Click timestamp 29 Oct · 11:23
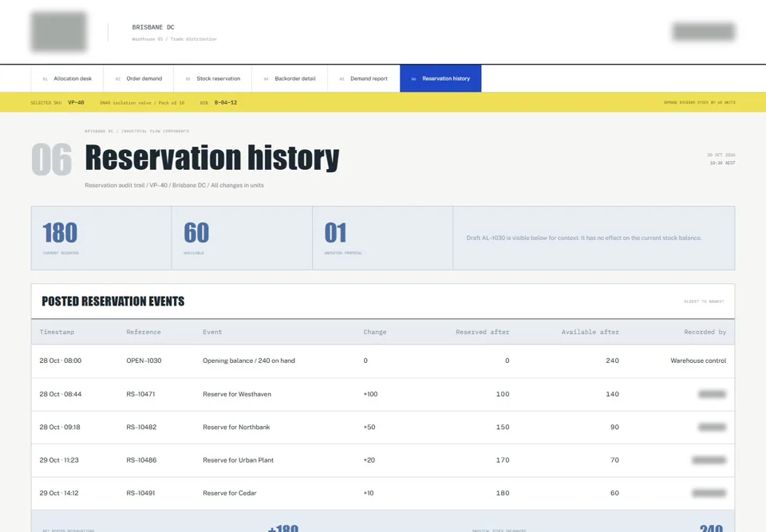 click(59, 459)
